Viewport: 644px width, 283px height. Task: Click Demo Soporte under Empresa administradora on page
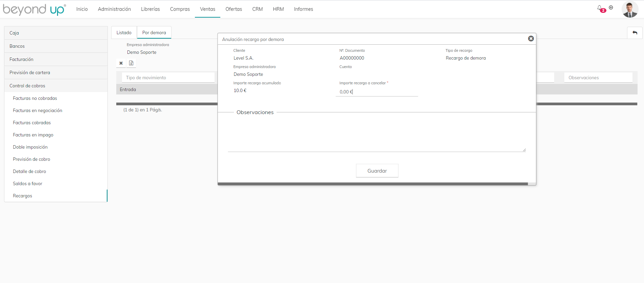(142, 52)
